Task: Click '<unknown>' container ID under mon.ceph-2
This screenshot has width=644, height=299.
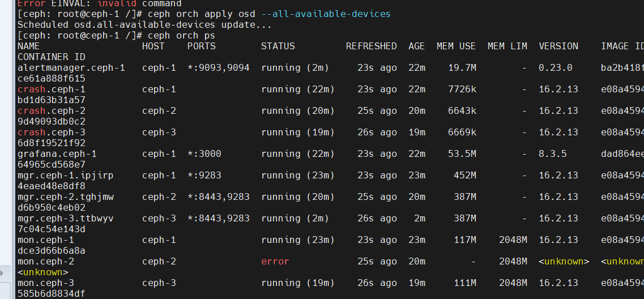Action: (42, 272)
